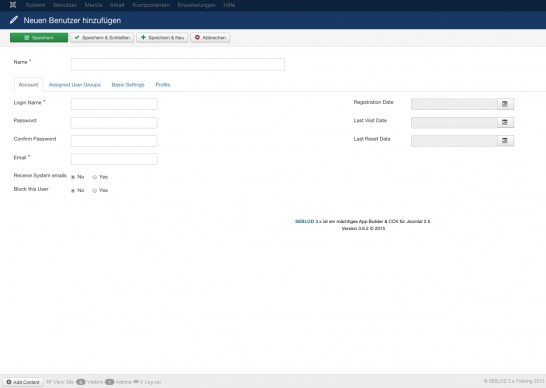Viewport: 546px width, 388px height.
Task: Open the Erweiterungen menu
Action: coord(196,5)
